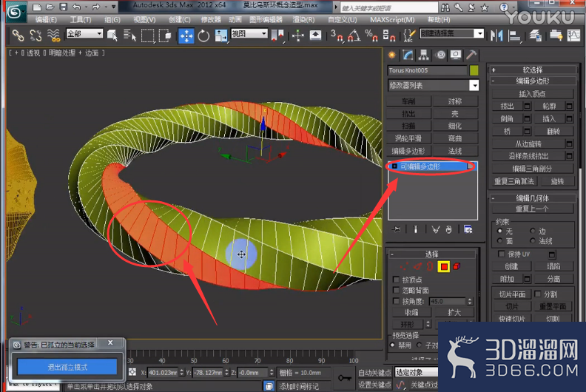Select Vertex sub-object level icon
This screenshot has width=586, height=392.
tap(405, 266)
